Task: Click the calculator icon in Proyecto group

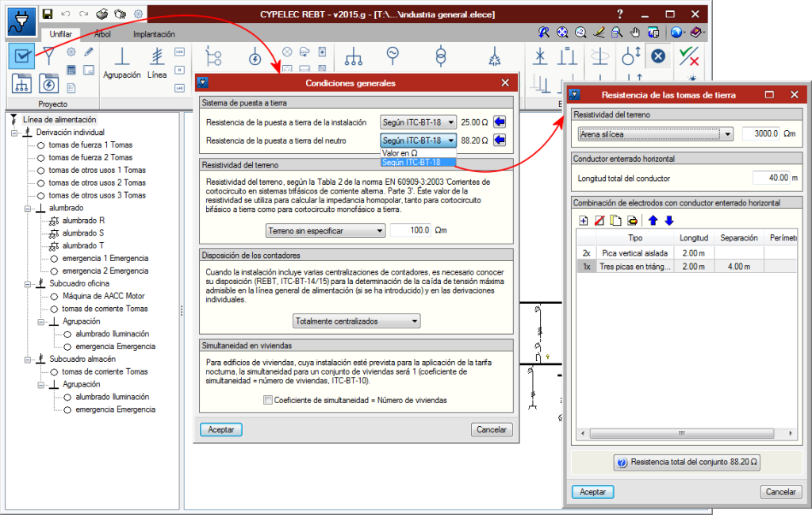Action: tap(71, 70)
